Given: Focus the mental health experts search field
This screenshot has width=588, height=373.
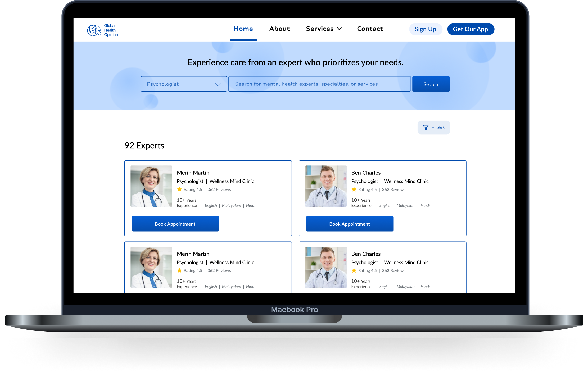Looking at the screenshot, I should 319,84.
